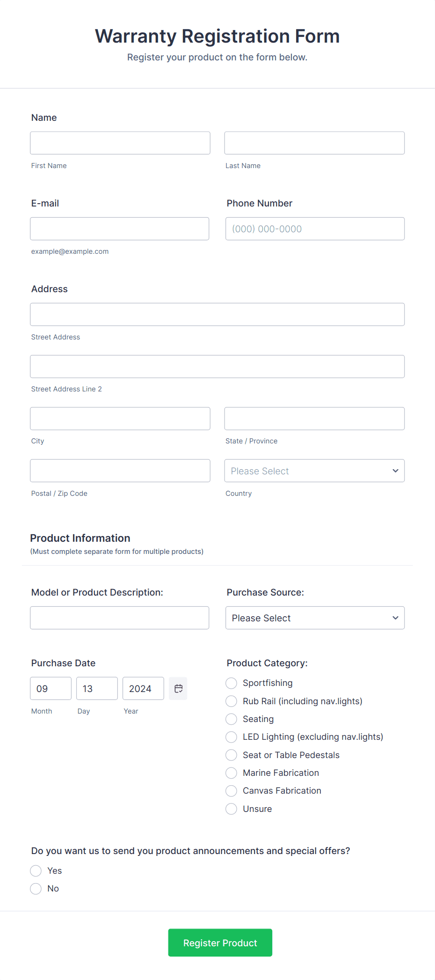The height and width of the screenshot is (980, 435).
Task: Click the purchase Month field
Action: pos(51,688)
